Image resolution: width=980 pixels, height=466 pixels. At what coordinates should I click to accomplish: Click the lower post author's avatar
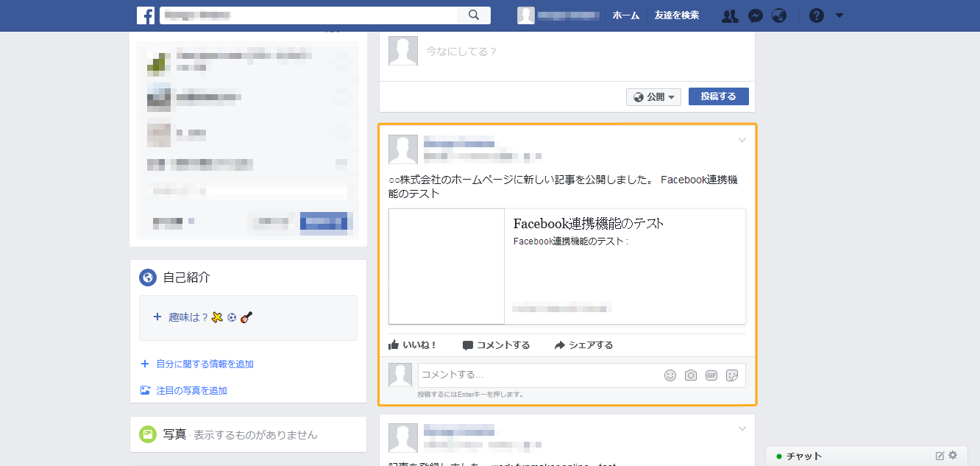tap(403, 438)
